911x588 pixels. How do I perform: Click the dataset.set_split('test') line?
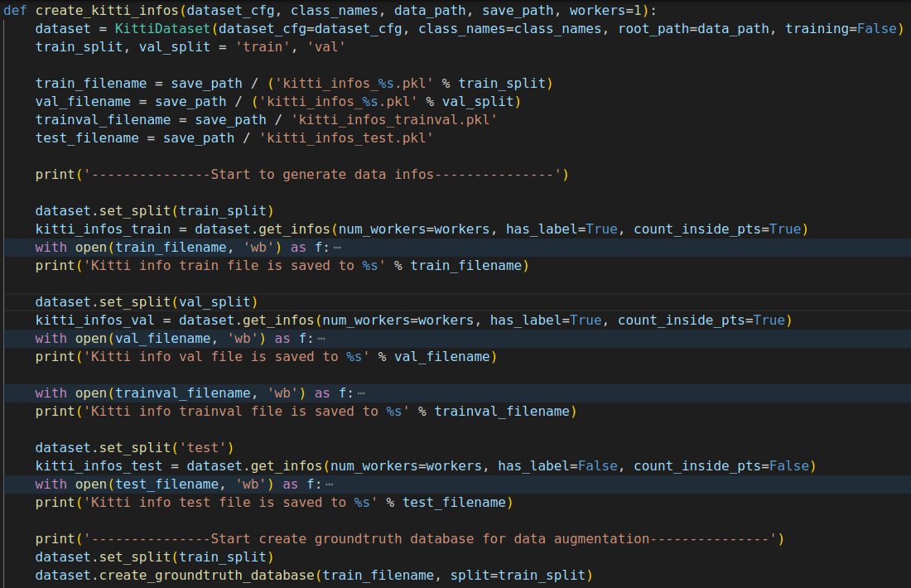pos(134,447)
